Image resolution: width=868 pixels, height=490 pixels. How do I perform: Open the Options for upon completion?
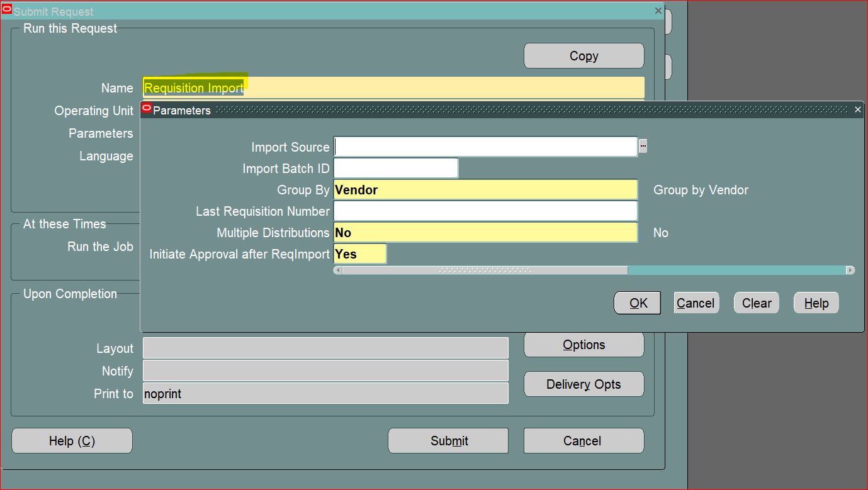583,344
